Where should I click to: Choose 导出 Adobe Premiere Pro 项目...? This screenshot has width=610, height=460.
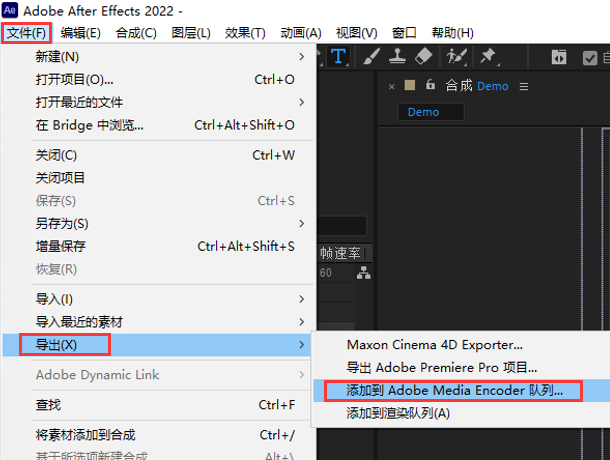(x=461, y=367)
